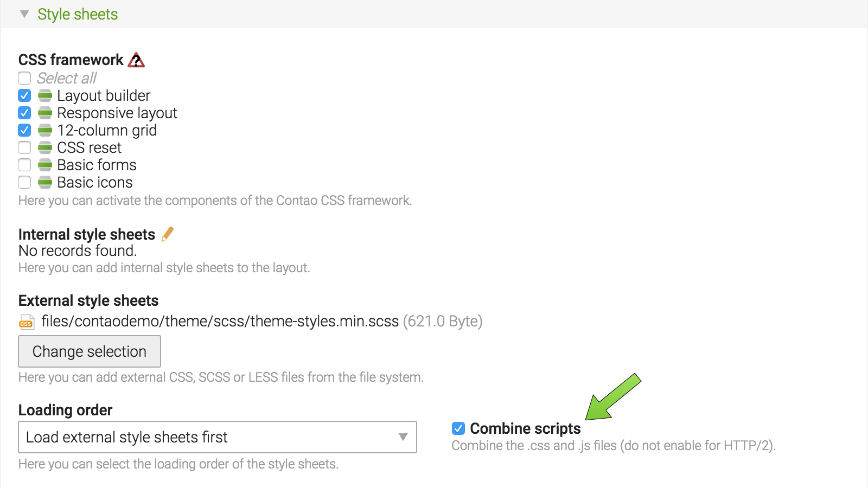Click the CSS framework help wizard icon
868x488 pixels.
pyautogui.click(x=136, y=60)
